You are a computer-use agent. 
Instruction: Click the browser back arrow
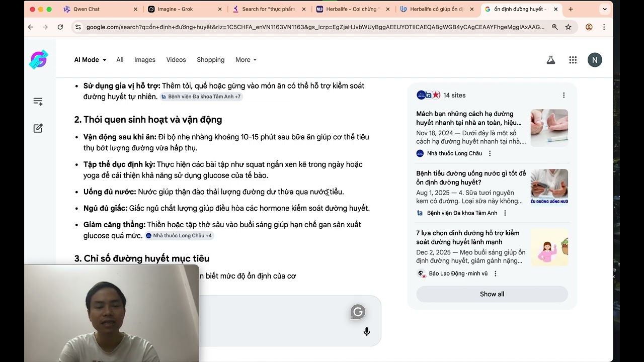tap(31, 27)
